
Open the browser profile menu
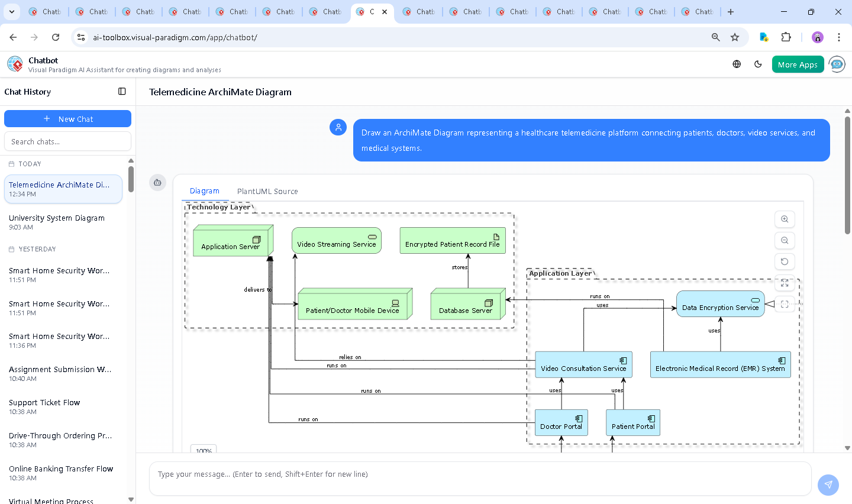tap(817, 37)
